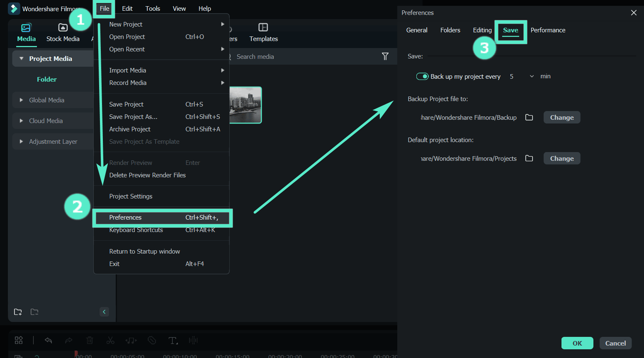Open Project Settings from File menu

(x=162, y=196)
